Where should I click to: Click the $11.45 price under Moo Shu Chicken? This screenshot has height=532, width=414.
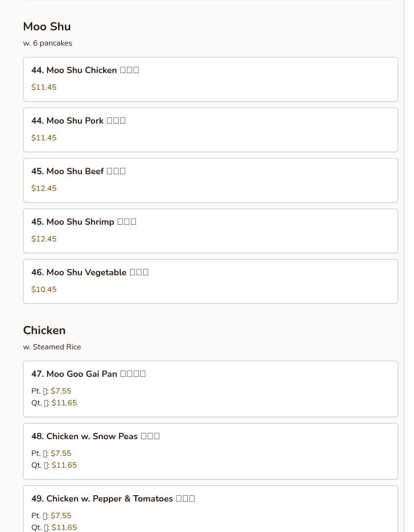pos(44,87)
